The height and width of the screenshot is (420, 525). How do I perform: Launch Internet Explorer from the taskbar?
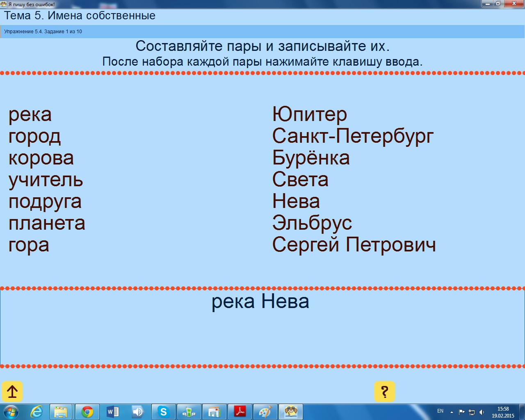coord(37,412)
